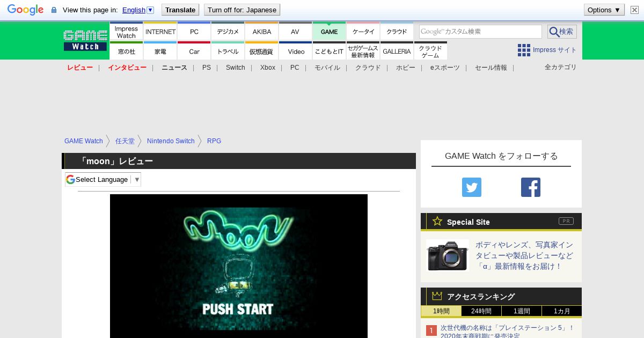This screenshot has width=644, height=338.
Task: Click the GAME Watch logo
Action: point(85,40)
